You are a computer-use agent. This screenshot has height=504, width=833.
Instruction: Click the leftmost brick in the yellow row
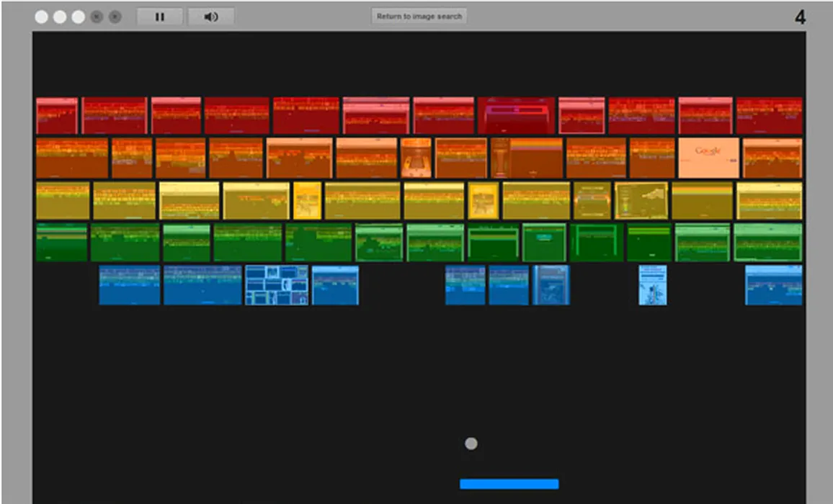coord(63,201)
